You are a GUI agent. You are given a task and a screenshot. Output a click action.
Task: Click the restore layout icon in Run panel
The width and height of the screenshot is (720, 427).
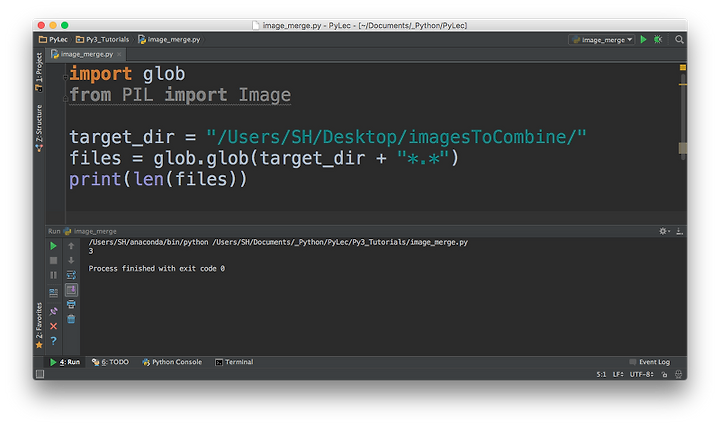(53, 292)
